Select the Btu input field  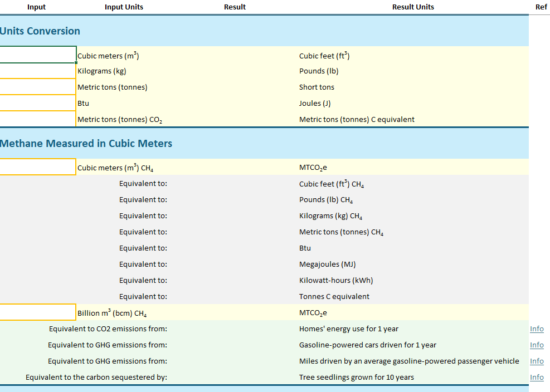[x=37, y=103]
